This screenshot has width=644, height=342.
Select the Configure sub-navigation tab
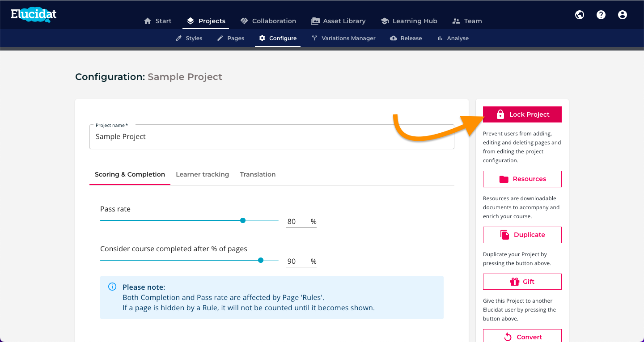tap(278, 38)
